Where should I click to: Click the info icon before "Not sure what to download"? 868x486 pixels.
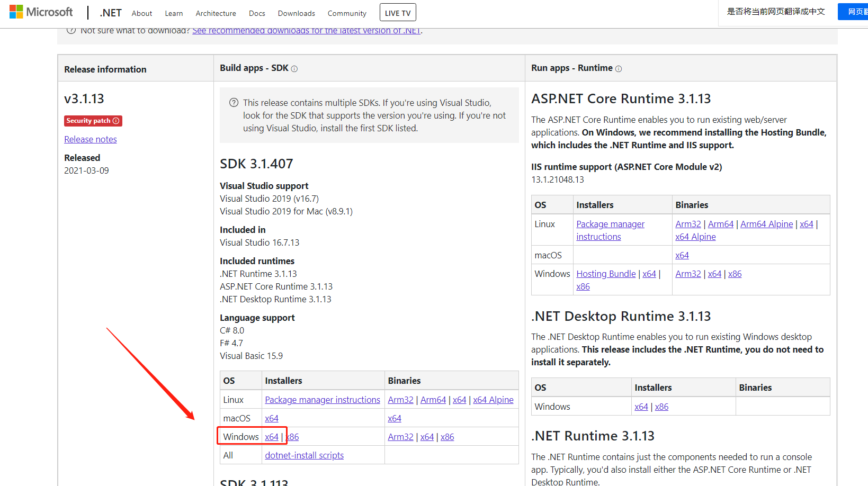[71, 30]
